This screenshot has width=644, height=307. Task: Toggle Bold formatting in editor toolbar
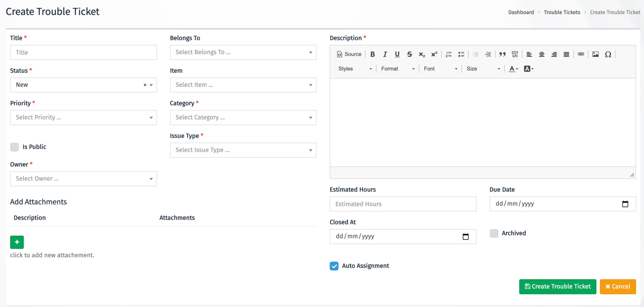point(373,54)
